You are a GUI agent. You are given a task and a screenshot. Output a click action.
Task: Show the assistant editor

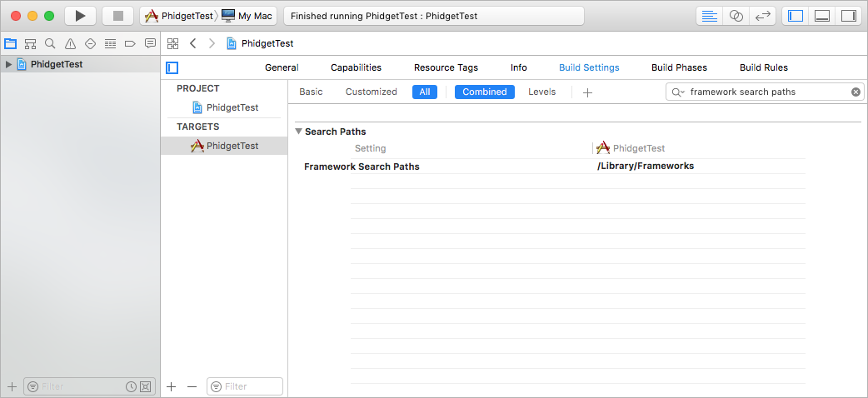(x=736, y=16)
